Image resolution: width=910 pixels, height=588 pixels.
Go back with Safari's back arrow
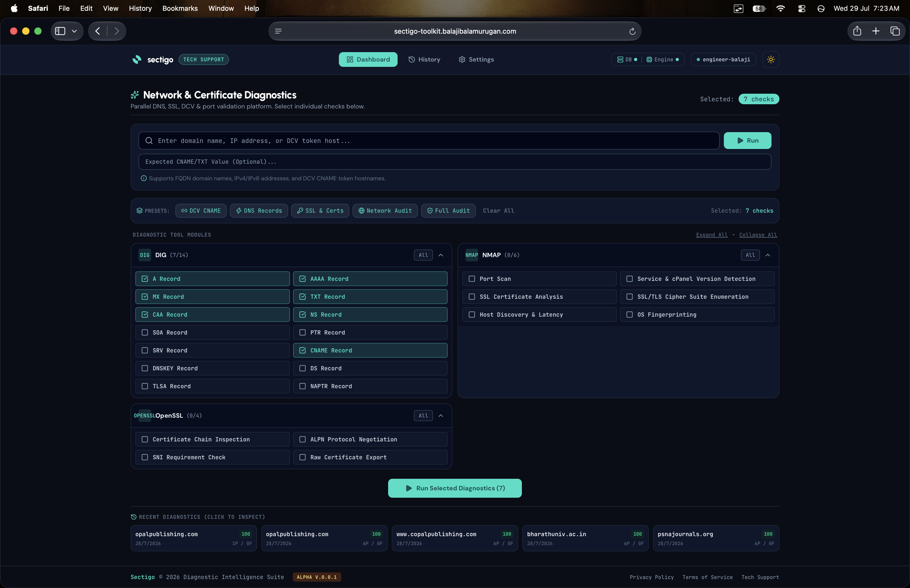(x=98, y=31)
